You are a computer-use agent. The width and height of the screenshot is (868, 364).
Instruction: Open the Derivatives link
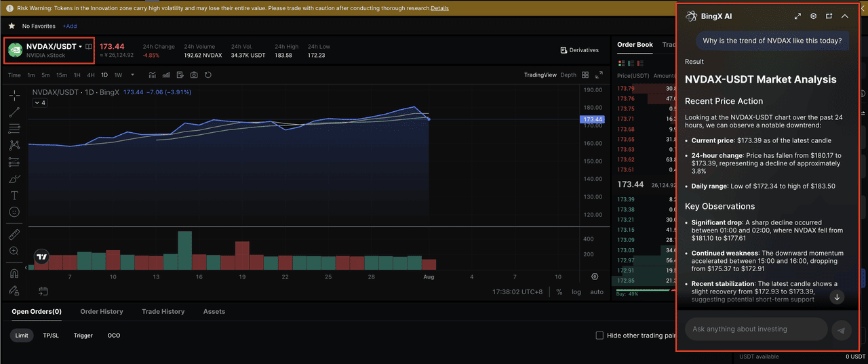coord(580,50)
